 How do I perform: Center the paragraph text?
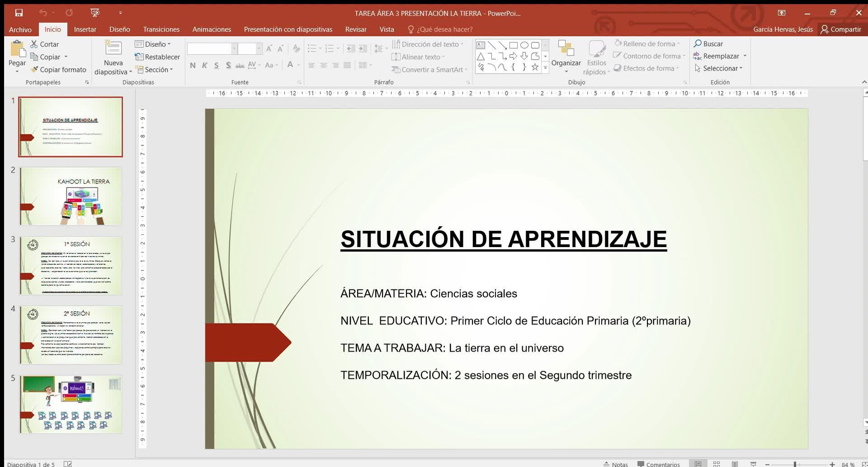(x=323, y=65)
